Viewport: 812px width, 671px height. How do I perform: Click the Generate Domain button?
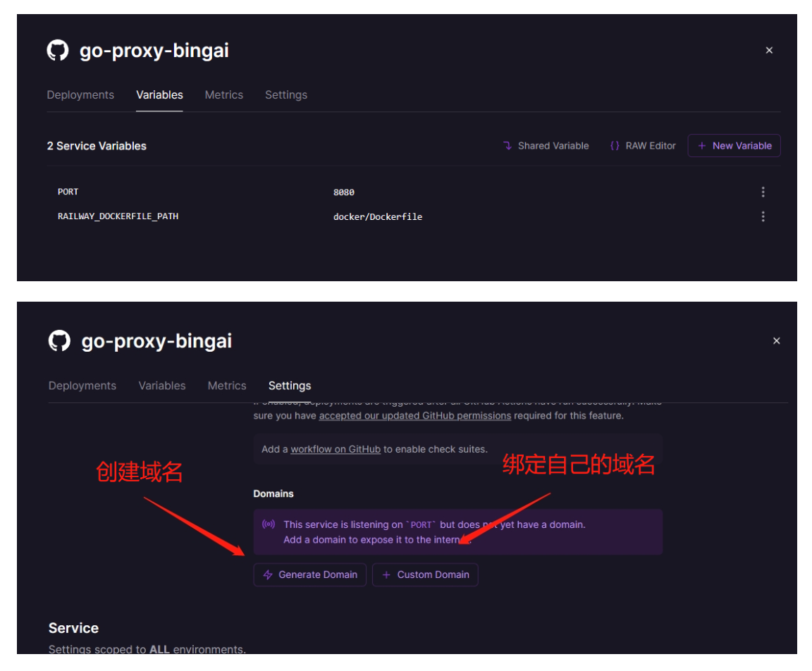point(309,574)
